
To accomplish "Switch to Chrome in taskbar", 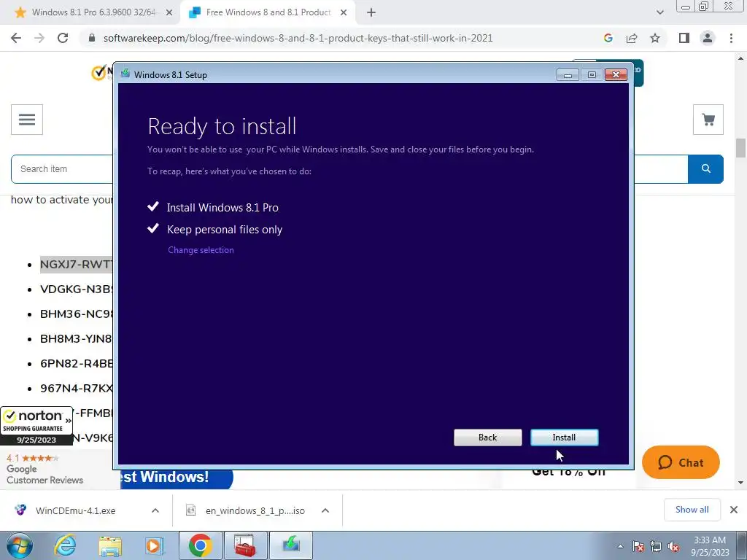I will (200, 545).
